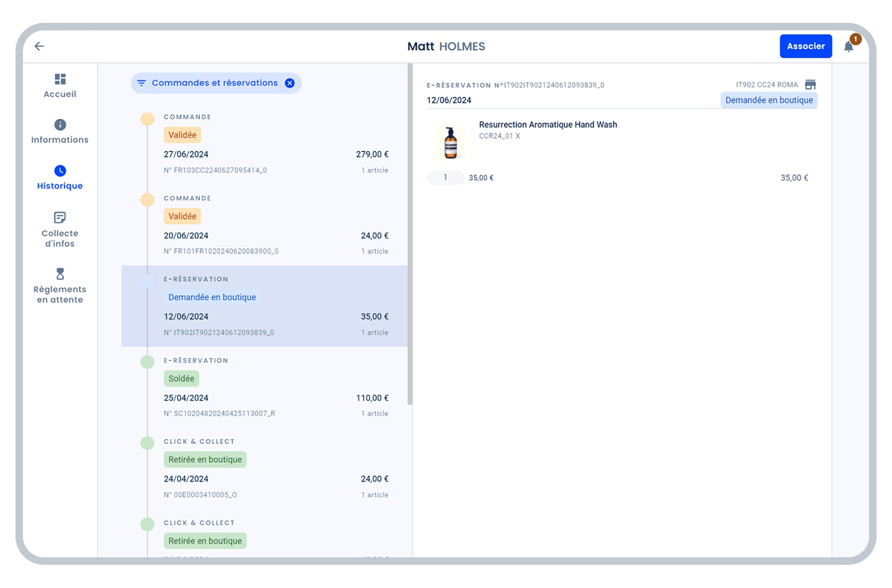The image size is (892, 588).
Task: Click the Associer button
Action: 805,46
